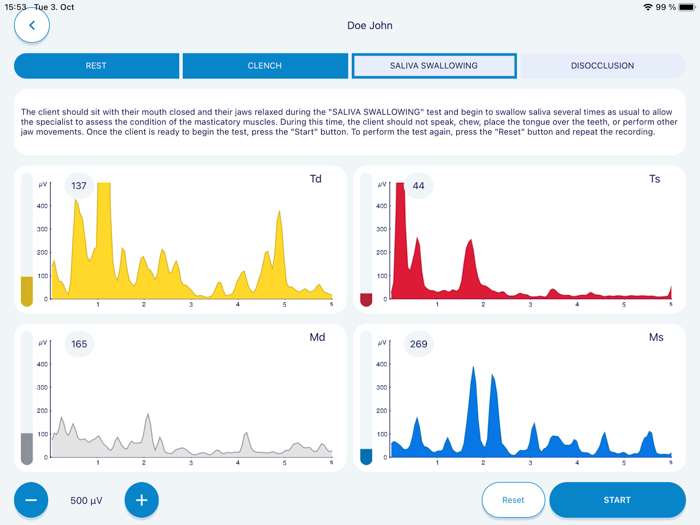Select the SALIVA SWALLOWING tab
This screenshot has width=700, height=525.
click(x=434, y=66)
